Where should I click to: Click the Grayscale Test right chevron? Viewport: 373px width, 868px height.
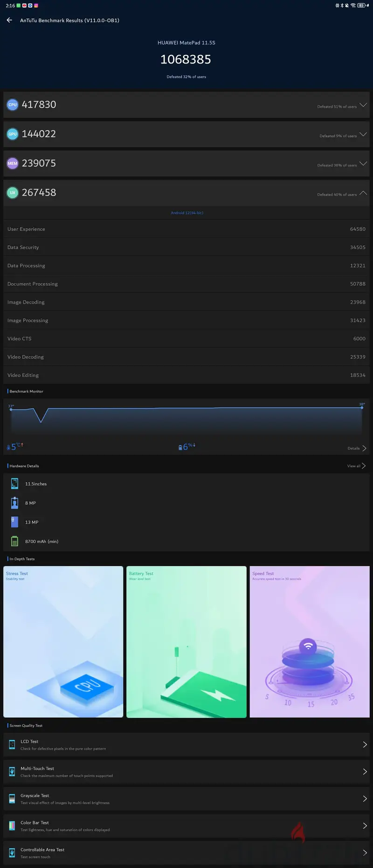point(365,799)
